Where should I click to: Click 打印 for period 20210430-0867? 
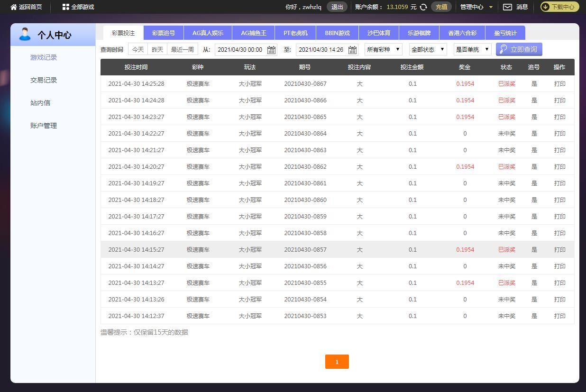[x=559, y=84]
